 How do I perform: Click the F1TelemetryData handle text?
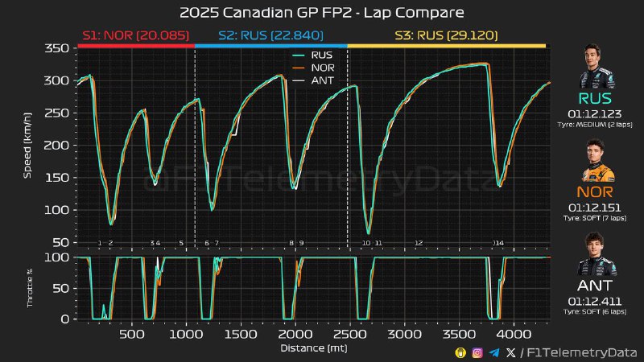(581, 352)
